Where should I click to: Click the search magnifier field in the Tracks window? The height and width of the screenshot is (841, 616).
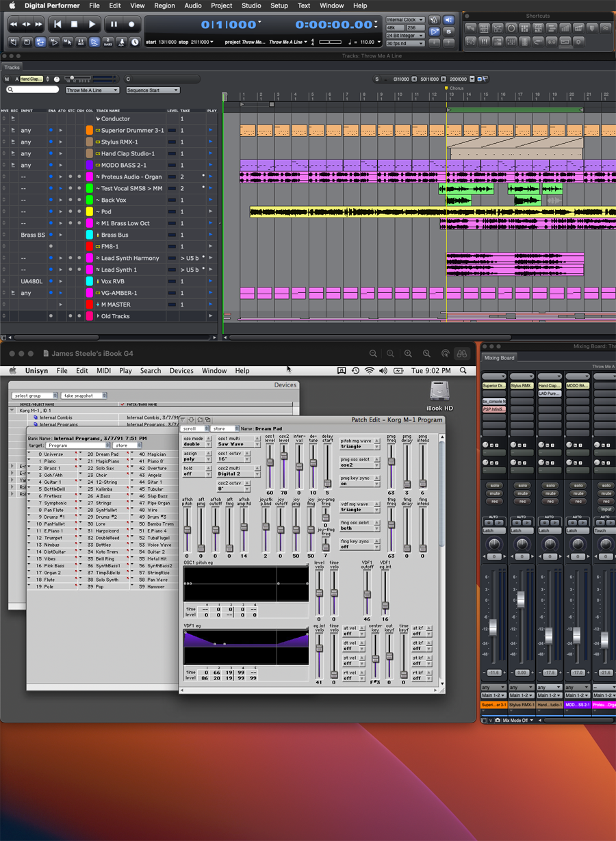pos(32,90)
